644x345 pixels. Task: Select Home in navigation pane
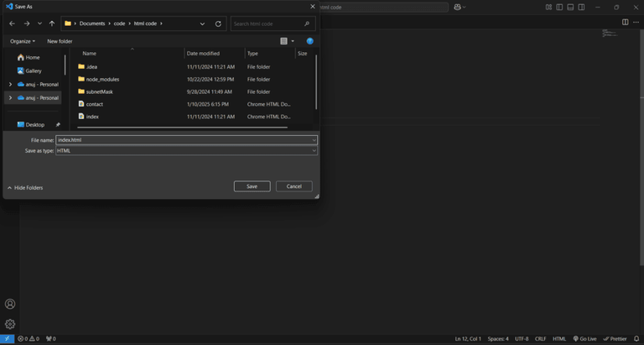tap(29, 58)
